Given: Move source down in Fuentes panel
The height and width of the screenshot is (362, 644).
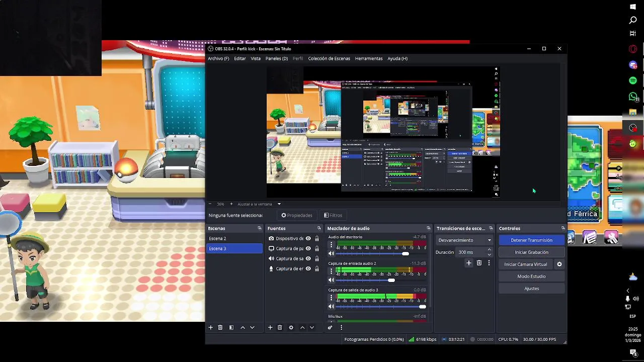Looking at the screenshot, I should pyautogui.click(x=312, y=327).
